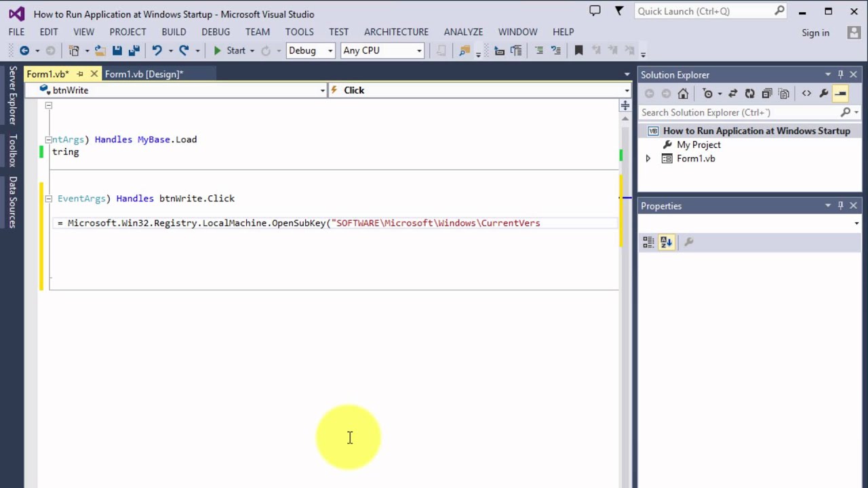Open the Click event member dropdown
868x488 pixels.
(x=627, y=90)
